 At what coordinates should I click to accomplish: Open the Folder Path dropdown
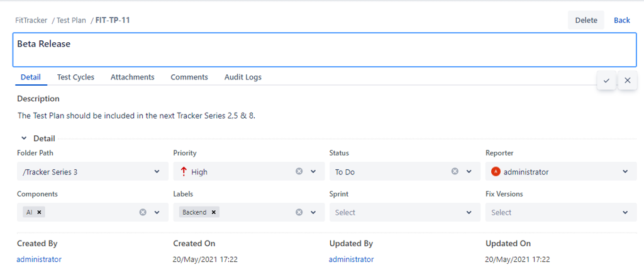pyautogui.click(x=157, y=171)
